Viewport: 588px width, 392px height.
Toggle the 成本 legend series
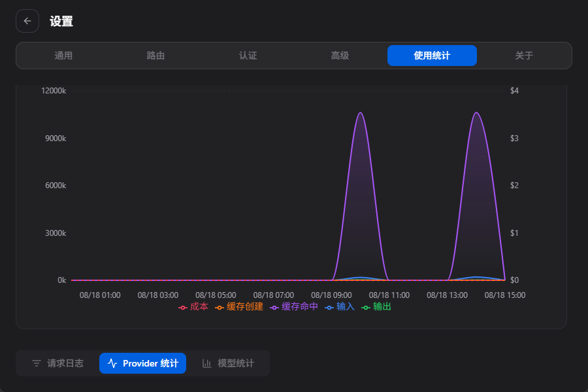(193, 307)
